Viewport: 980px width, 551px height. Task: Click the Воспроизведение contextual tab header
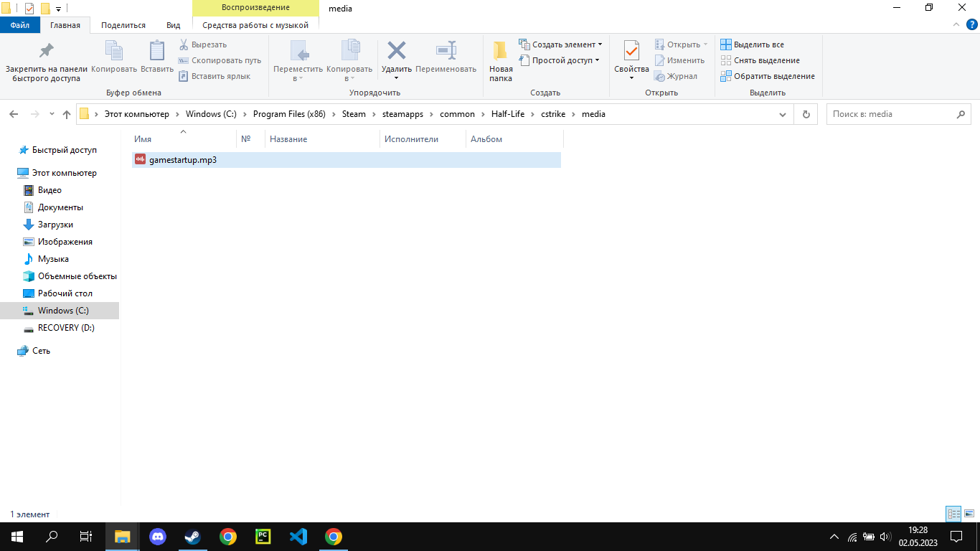[255, 8]
